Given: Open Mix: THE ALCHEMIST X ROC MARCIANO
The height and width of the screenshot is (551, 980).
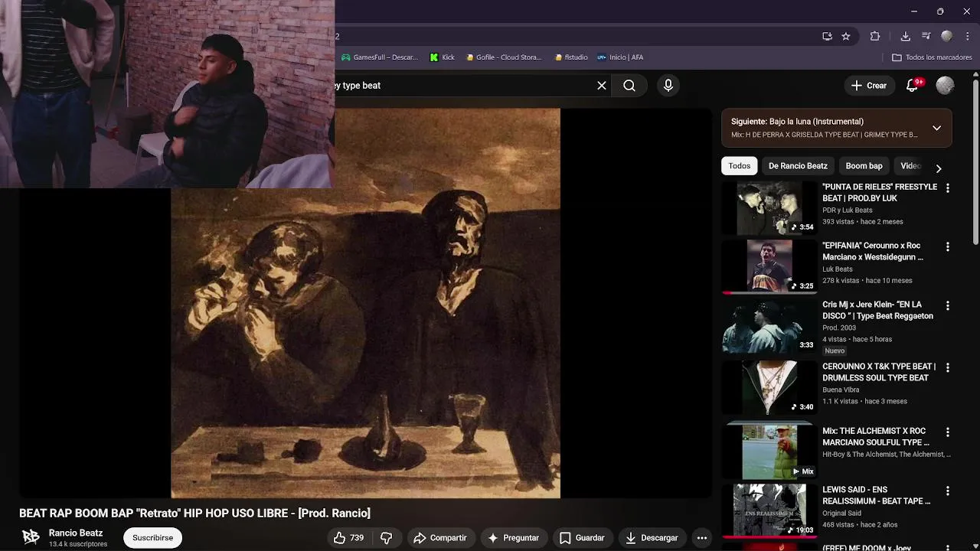Looking at the screenshot, I should click(x=876, y=437).
